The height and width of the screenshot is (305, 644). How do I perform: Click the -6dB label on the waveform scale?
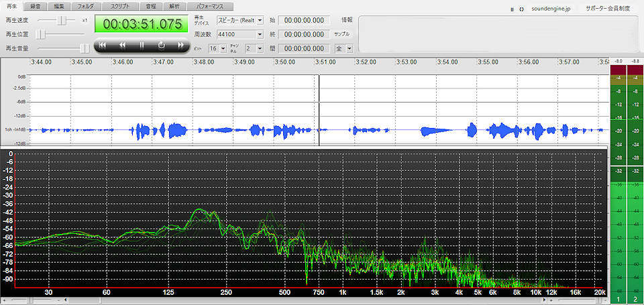pyautogui.click(x=21, y=102)
